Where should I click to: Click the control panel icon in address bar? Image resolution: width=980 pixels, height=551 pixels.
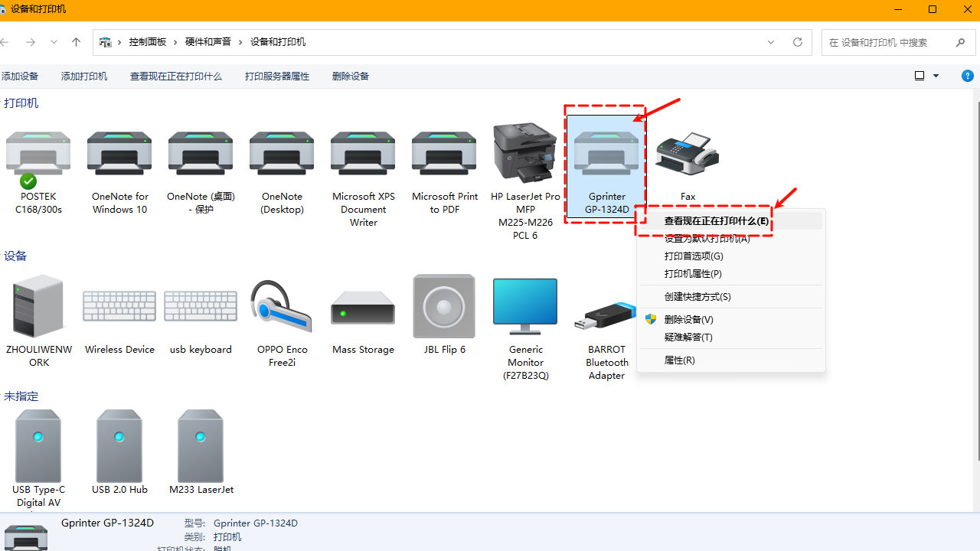tap(105, 42)
